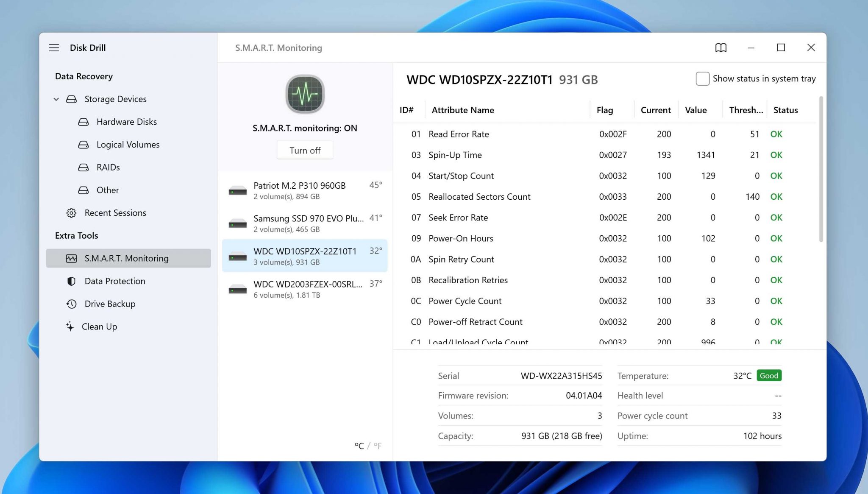Select the Recalibration Retries row
The width and height of the screenshot is (868, 494).
click(604, 280)
